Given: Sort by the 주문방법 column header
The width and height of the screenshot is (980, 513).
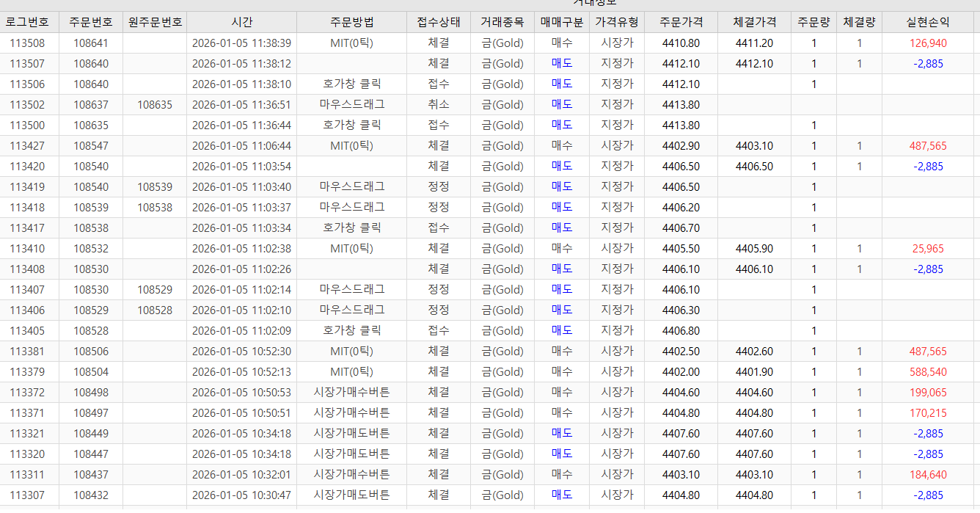Looking at the screenshot, I should (x=351, y=22).
